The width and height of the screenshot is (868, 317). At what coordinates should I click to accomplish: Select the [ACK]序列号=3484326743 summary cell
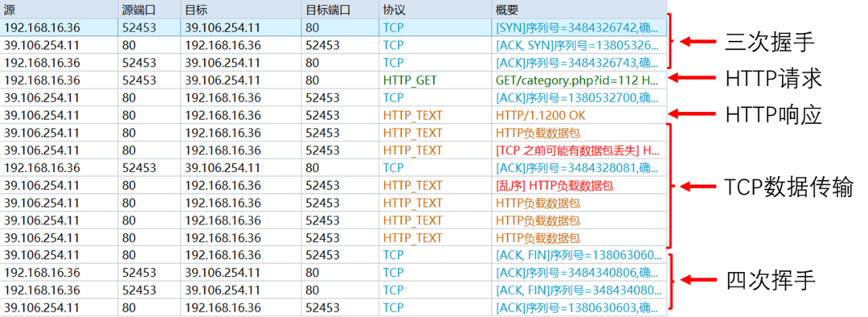coord(579,63)
